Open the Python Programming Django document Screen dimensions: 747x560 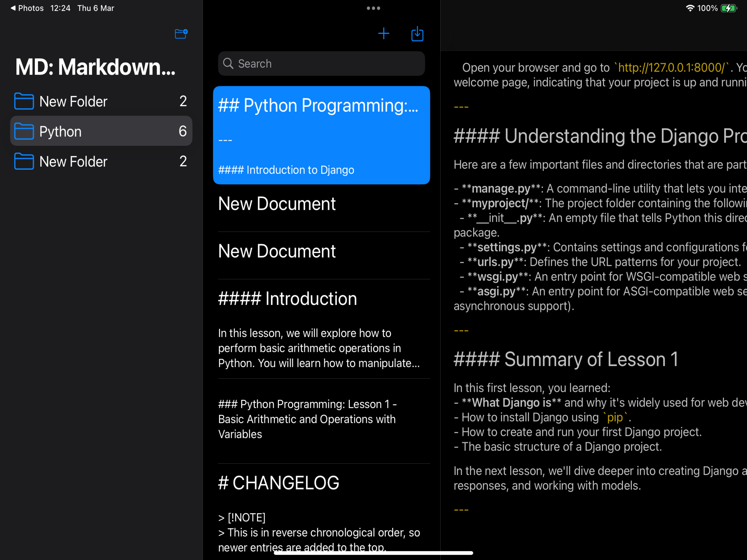321,135
